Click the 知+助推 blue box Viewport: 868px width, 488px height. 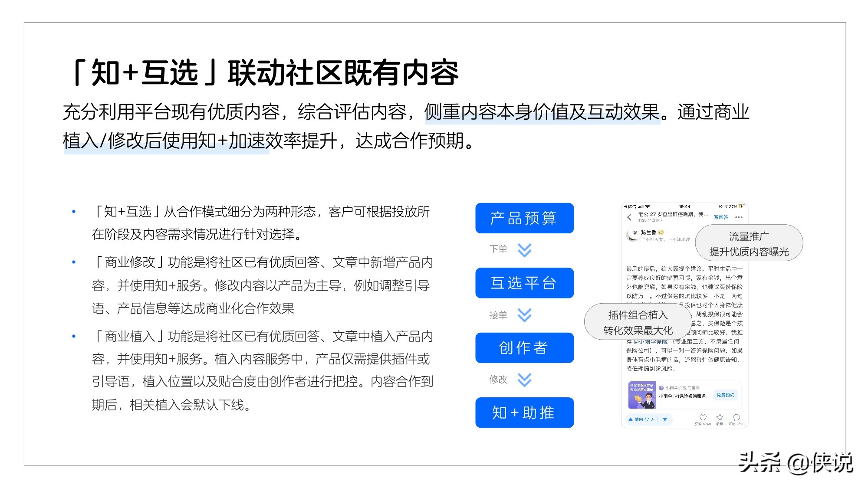pos(524,413)
